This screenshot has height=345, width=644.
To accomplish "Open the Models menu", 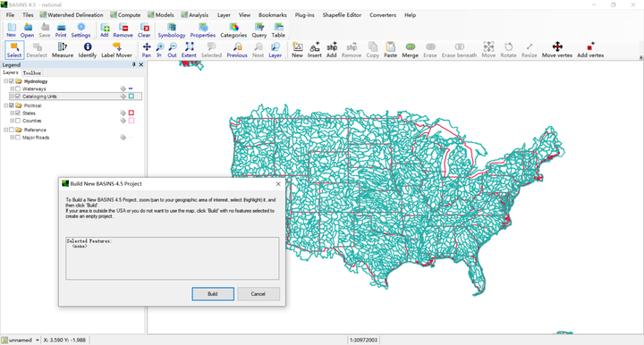I will point(161,15).
